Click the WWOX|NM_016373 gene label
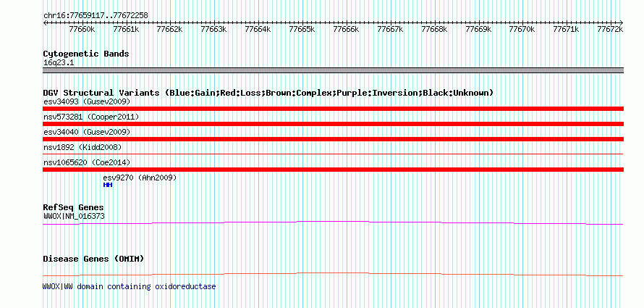 tap(76, 216)
